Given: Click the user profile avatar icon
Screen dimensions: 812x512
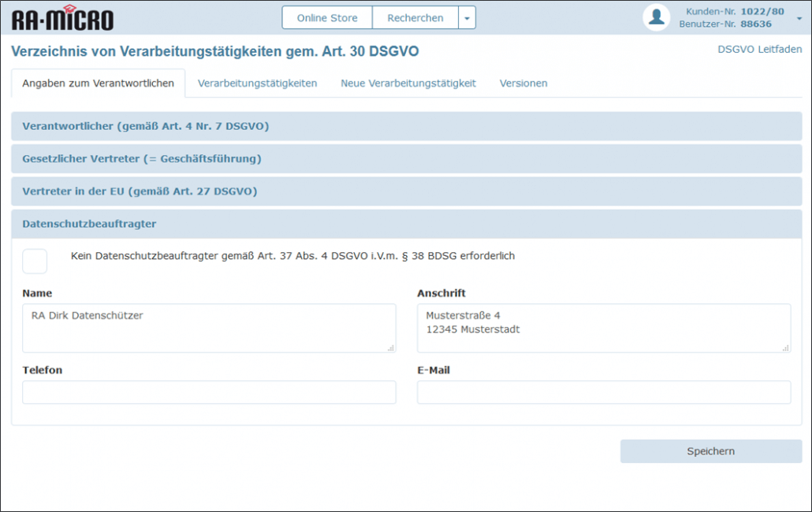Looking at the screenshot, I should pyautogui.click(x=656, y=17).
